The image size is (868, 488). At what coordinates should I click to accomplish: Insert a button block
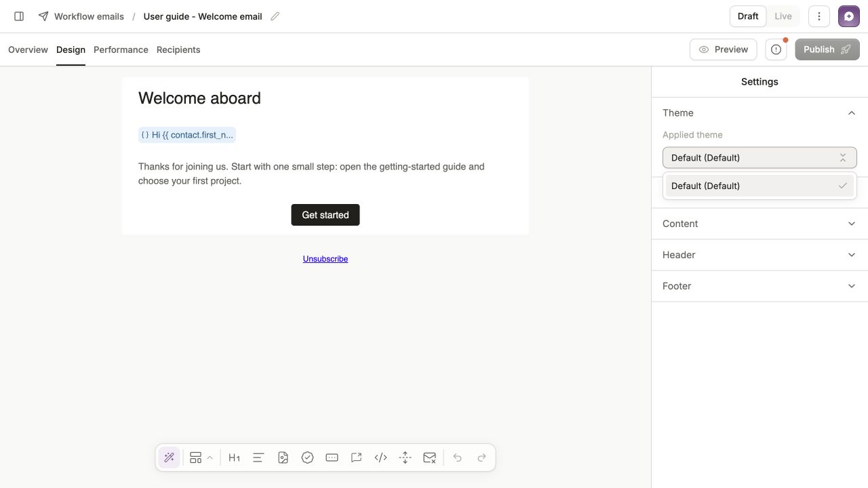pyautogui.click(x=332, y=457)
